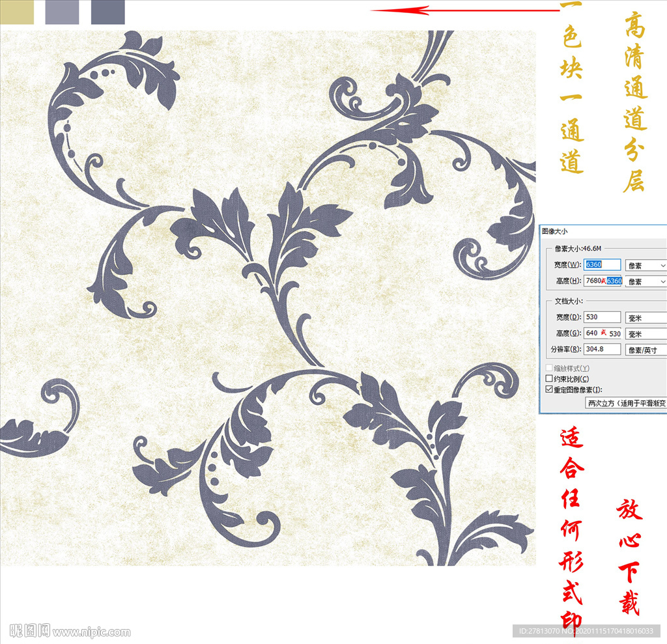
Task: Click the document height field showing 640
Action: click(603, 333)
